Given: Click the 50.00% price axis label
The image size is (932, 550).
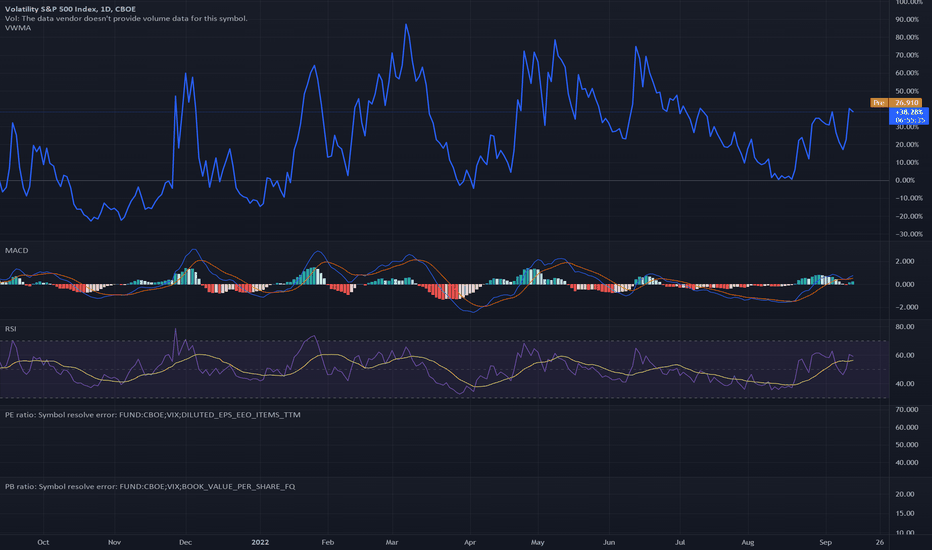Looking at the screenshot, I should [x=907, y=92].
